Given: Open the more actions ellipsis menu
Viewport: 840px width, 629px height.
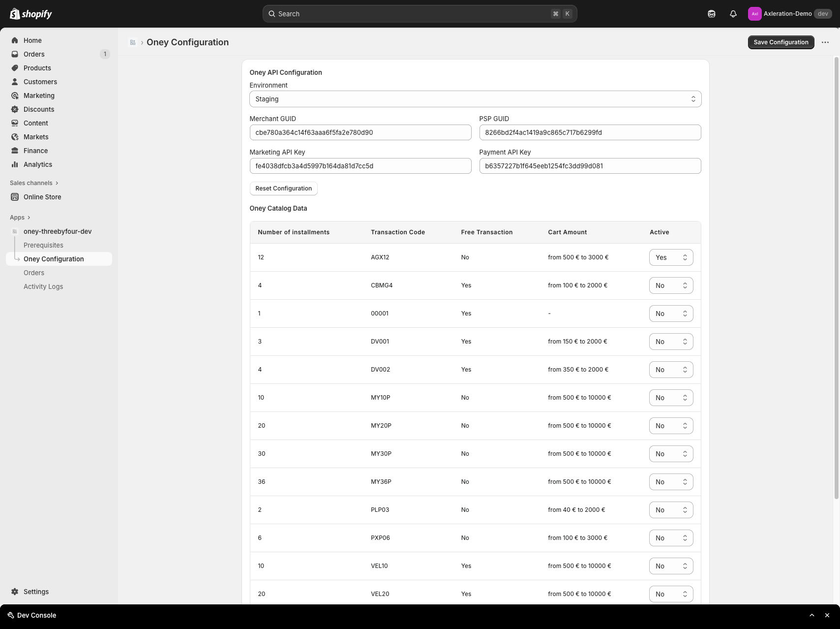Looking at the screenshot, I should [x=826, y=42].
